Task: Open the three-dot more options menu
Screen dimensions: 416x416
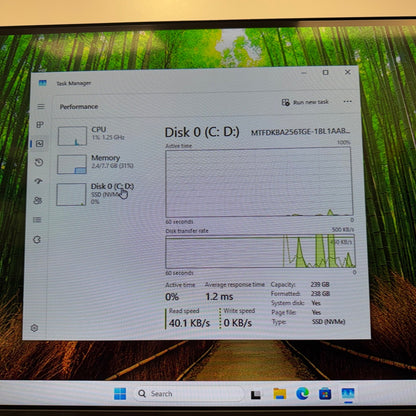Action: click(x=347, y=101)
